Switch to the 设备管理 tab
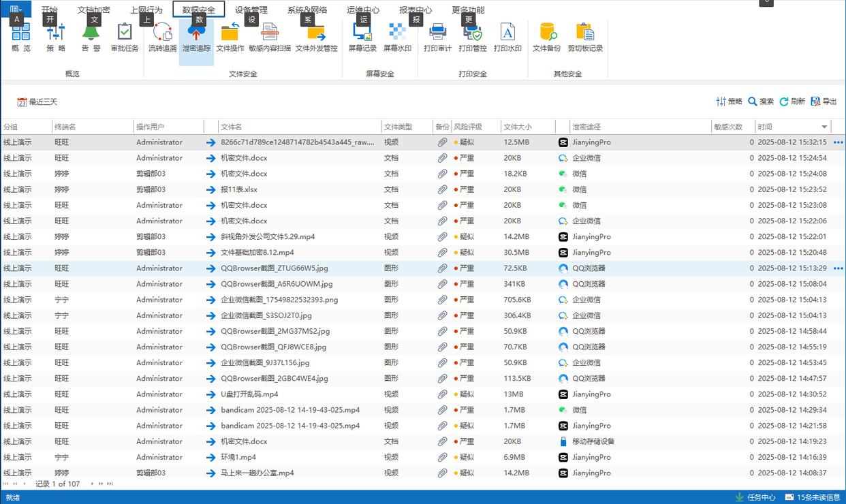846x504 pixels. click(251, 10)
